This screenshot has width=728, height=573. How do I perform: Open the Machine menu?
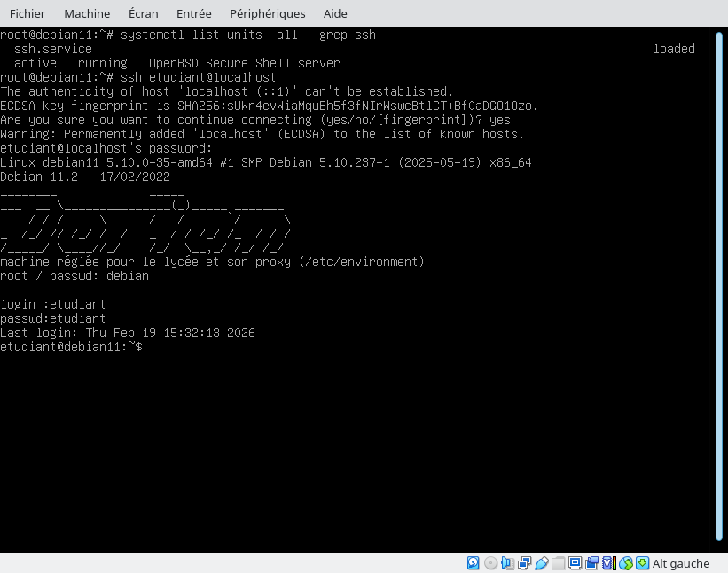(x=87, y=13)
